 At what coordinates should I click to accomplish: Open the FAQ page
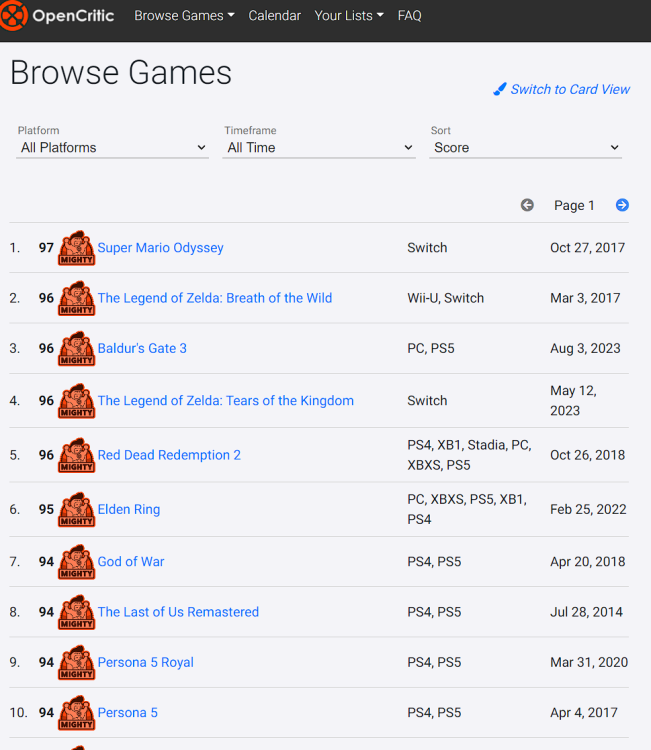point(409,16)
